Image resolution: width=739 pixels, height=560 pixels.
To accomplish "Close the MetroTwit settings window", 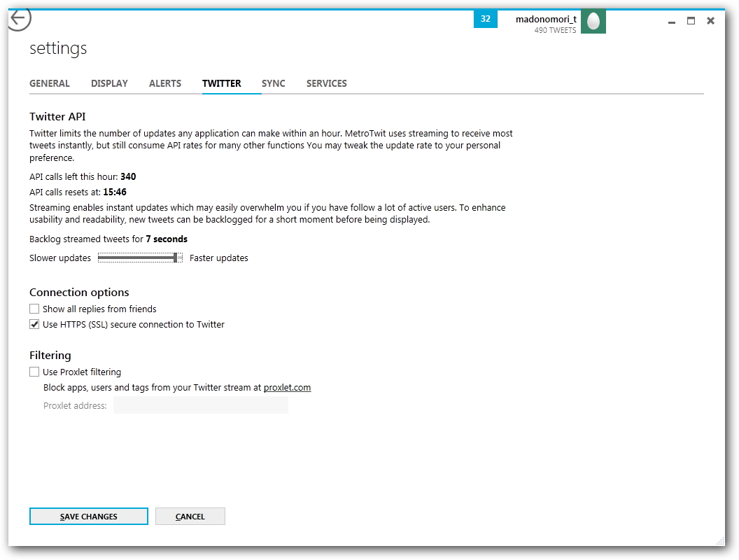I will (x=711, y=21).
